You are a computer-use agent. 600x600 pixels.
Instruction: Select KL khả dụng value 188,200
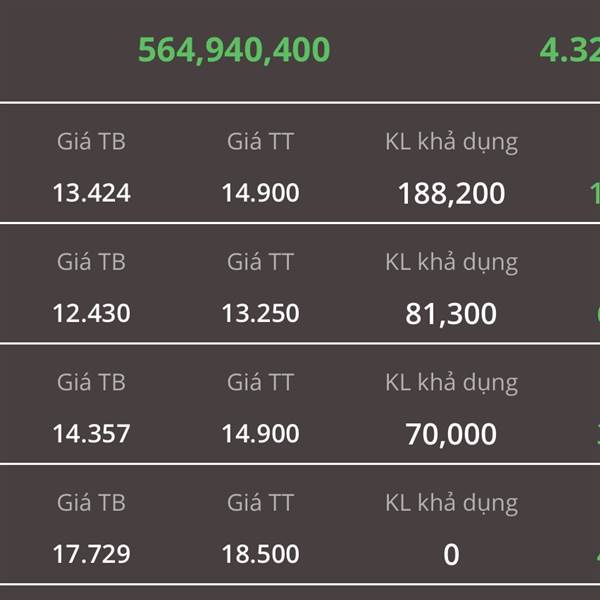click(x=452, y=194)
